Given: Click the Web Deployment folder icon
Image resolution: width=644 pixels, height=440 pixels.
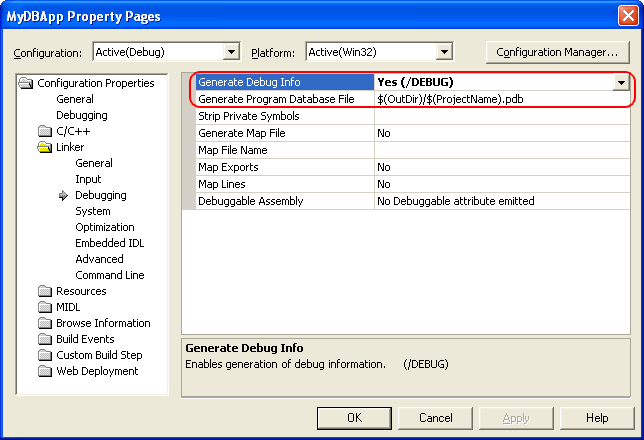Looking at the screenshot, I should [45, 372].
